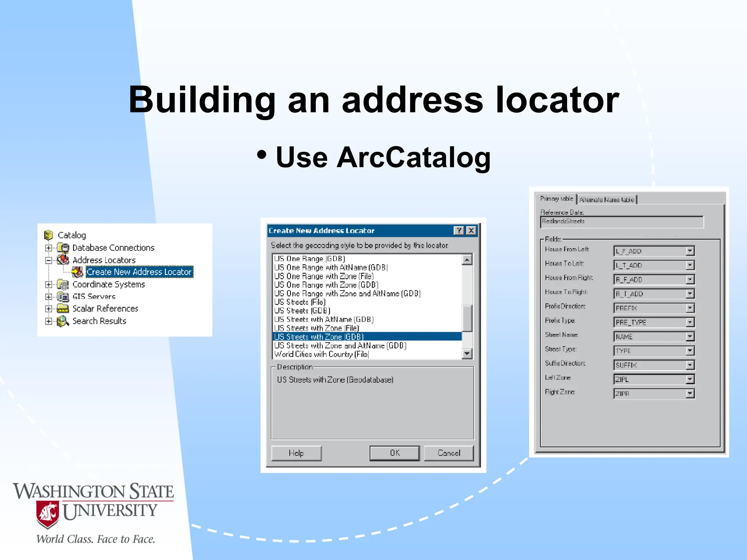Viewport: 747px width, 560px height.
Task: Choose US One Range with Zone (GDB)
Action: [x=367, y=285]
